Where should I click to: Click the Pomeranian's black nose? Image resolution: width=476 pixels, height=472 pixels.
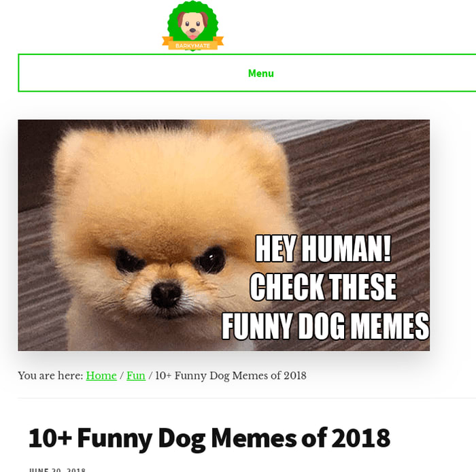click(166, 295)
